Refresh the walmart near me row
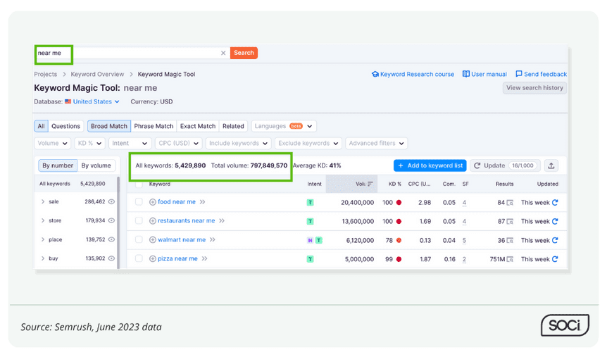This screenshot has width=607, height=364. 555,240
